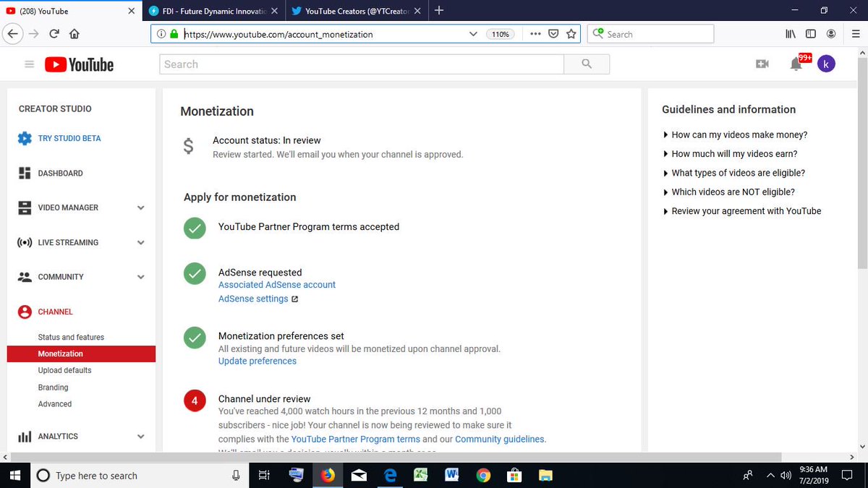Viewport: 868px width, 488px height.
Task: Click the Firefox reload page button
Action: [x=54, y=34]
